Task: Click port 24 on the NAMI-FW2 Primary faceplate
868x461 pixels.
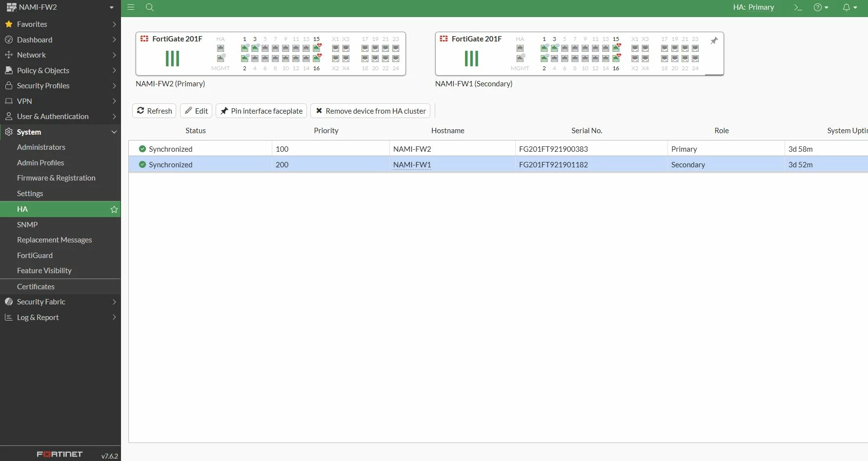Action: 396,59
